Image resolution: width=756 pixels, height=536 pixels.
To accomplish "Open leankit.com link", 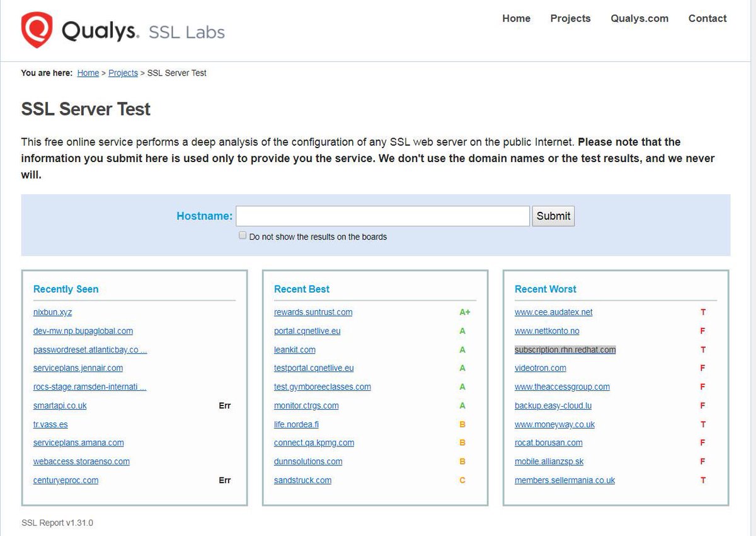I will coord(295,349).
